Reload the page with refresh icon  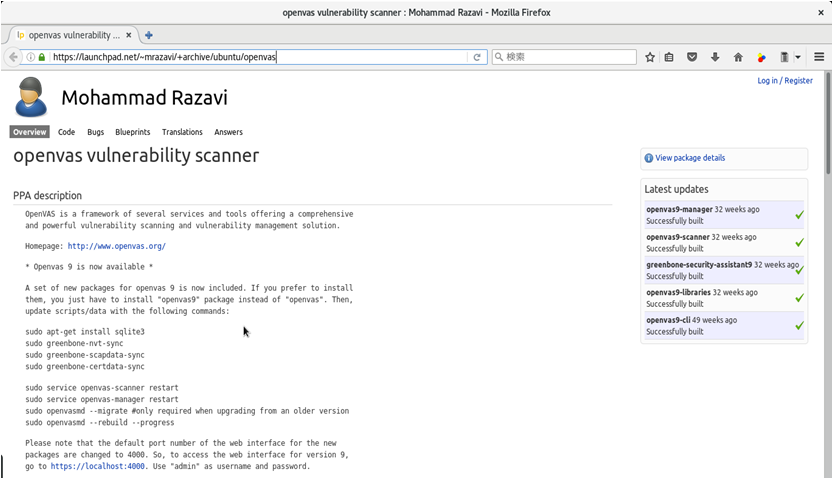pos(477,57)
